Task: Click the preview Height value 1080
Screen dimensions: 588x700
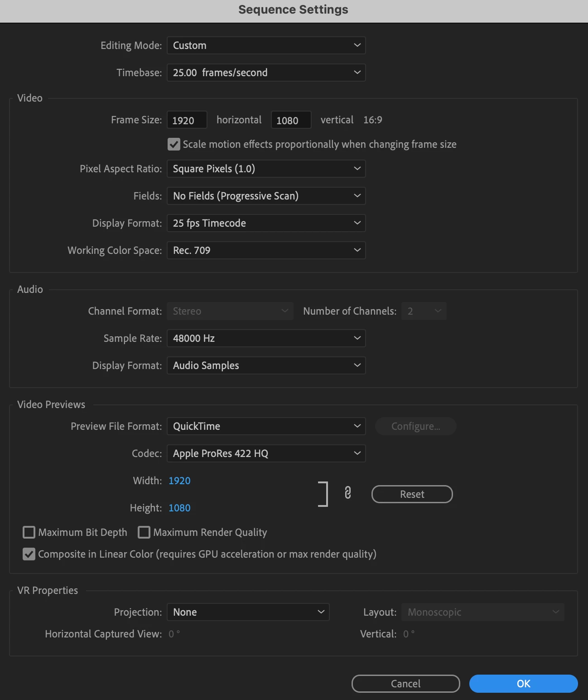Action: (x=179, y=508)
